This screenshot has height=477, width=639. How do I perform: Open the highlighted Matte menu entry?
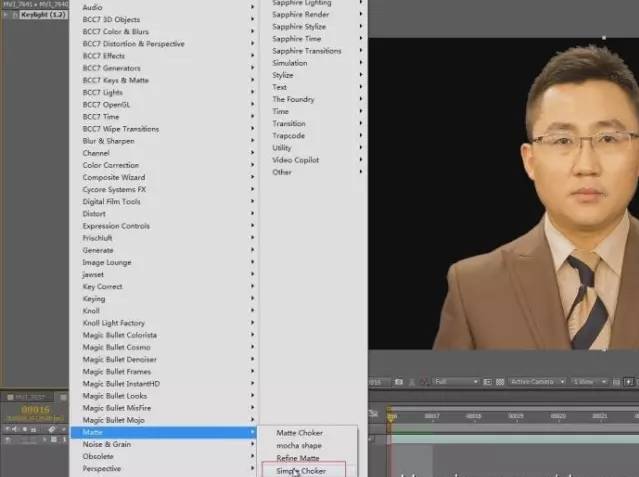163,432
